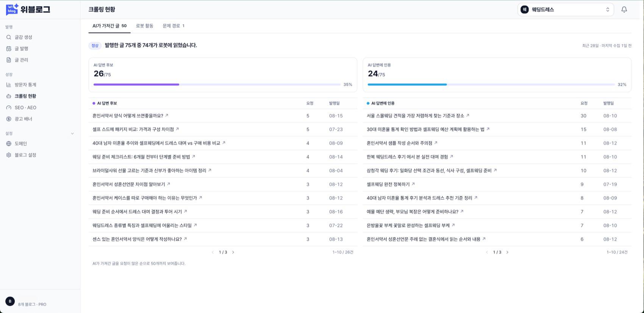Go to previous page of AI 답변 후보 list
The image size is (644, 313).
pos(213,252)
